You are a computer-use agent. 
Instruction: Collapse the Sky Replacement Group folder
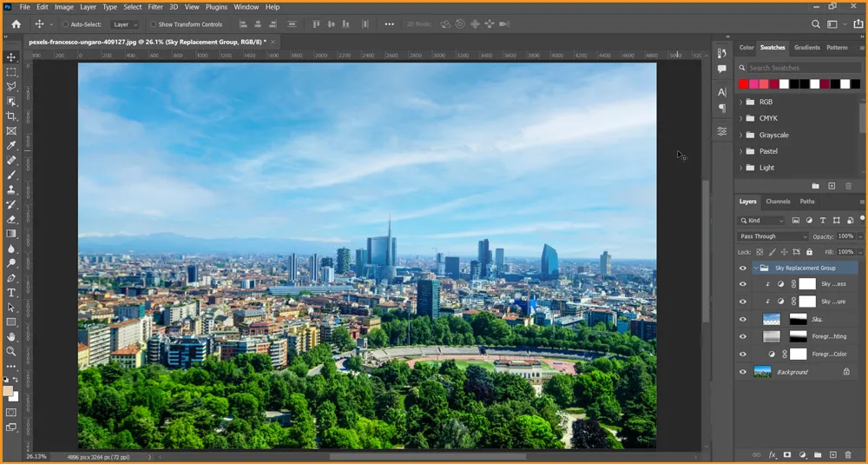pos(756,268)
